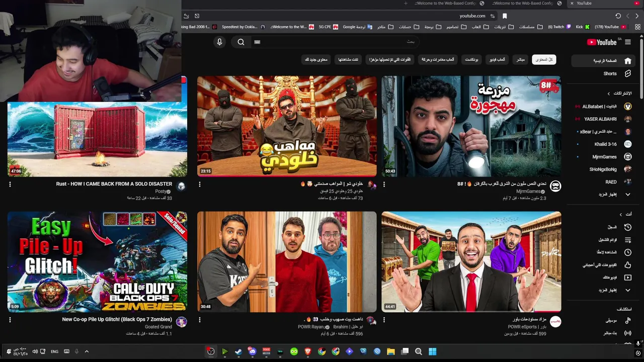The height and width of the screenshot is (362, 644).
Task: Select the Video games (ألعاب فيديو) chip
Action: click(498, 60)
